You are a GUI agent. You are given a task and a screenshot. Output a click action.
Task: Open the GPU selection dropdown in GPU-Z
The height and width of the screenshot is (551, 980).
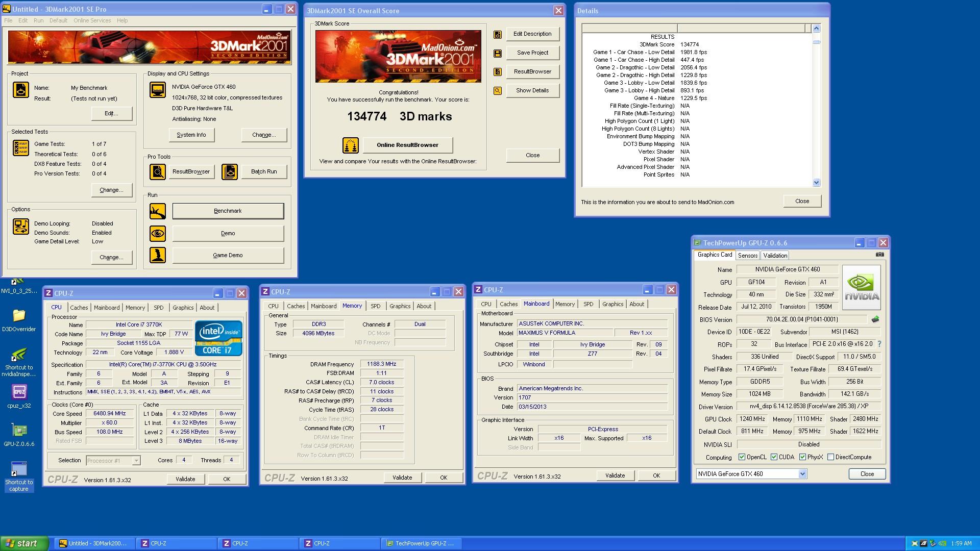[802, 474]
